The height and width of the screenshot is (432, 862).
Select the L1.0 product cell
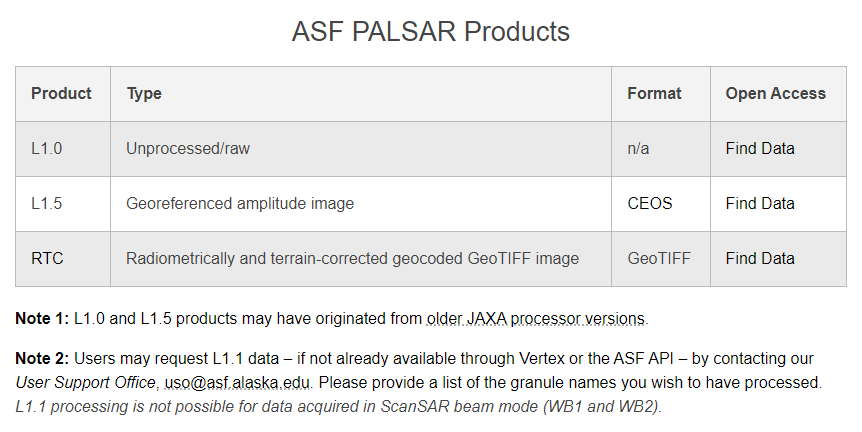click(x=63, y=148)
